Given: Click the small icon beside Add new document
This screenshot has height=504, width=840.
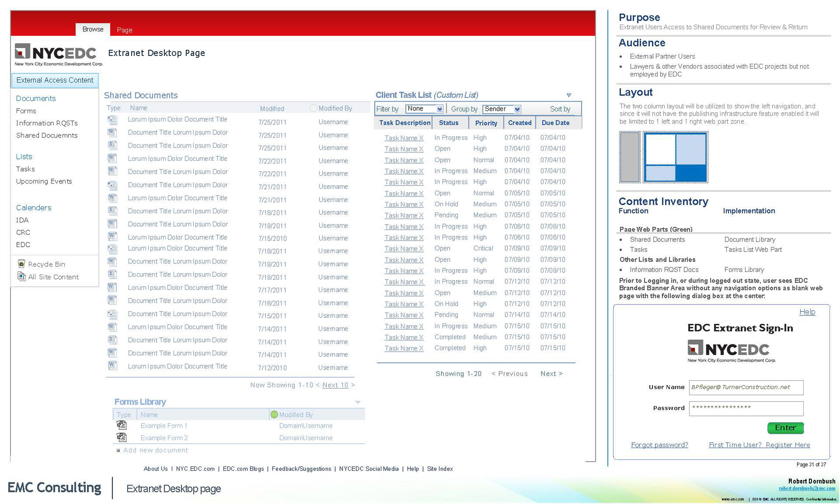Looking at the screenshot, I should [x=118, y=450].
